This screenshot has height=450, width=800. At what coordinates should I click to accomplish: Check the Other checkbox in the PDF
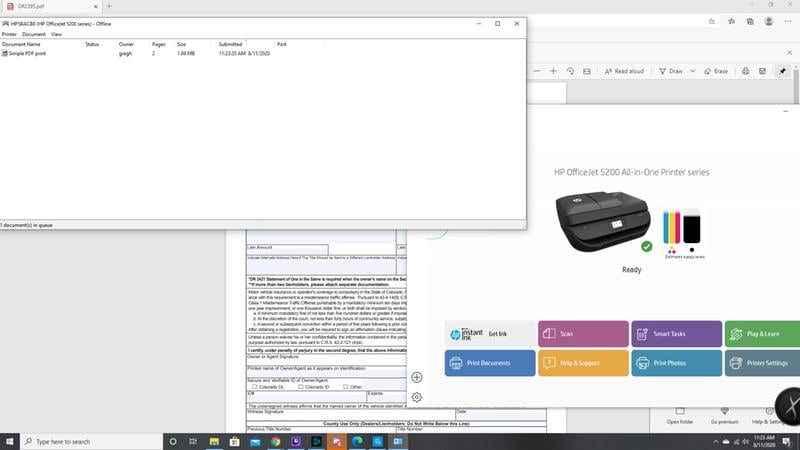click(x=345, y=387)
